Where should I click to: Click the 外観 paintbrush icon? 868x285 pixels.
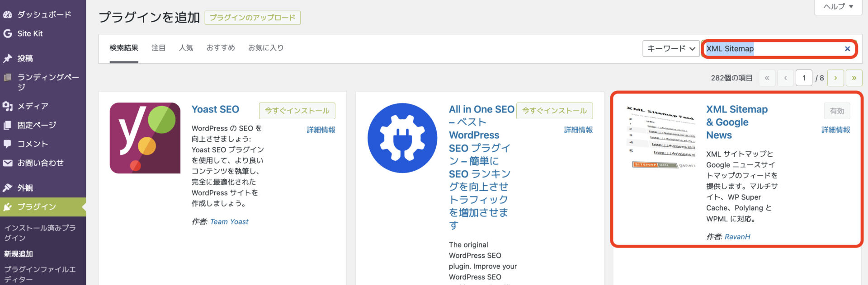tap(7, 187)
